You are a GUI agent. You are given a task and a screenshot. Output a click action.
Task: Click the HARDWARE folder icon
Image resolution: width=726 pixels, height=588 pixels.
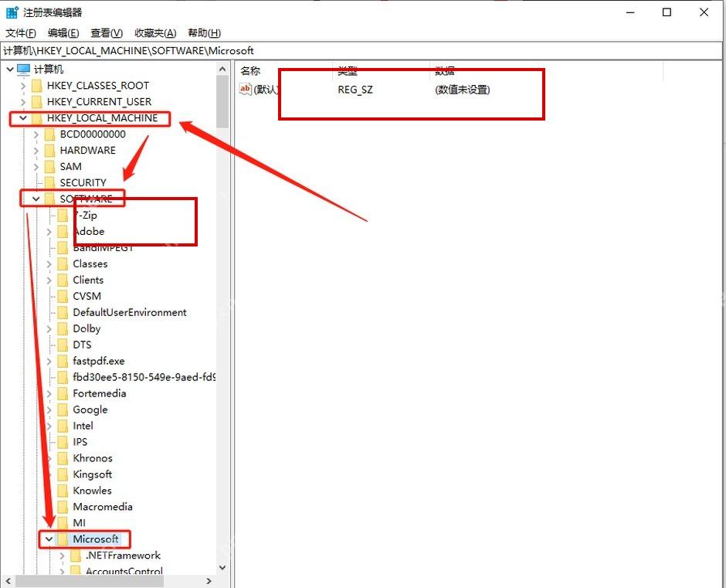pos(49,151)
